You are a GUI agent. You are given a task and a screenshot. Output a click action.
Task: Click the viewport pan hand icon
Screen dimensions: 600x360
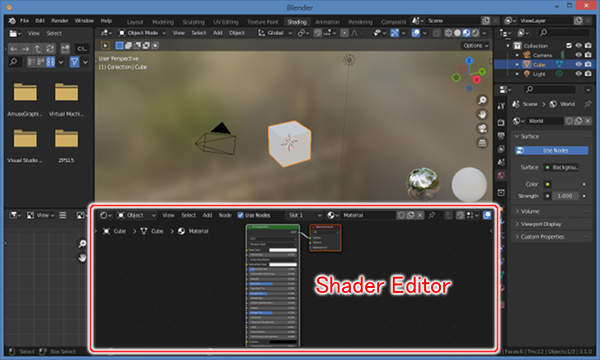point(482,114)
